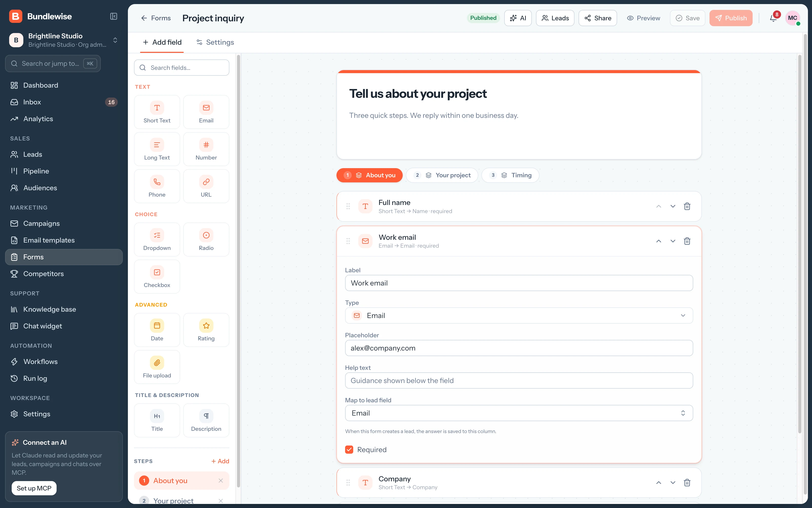Add a Dropdown field
The height and width of the screenshot is (508, 812).
[x=157, y=240]
